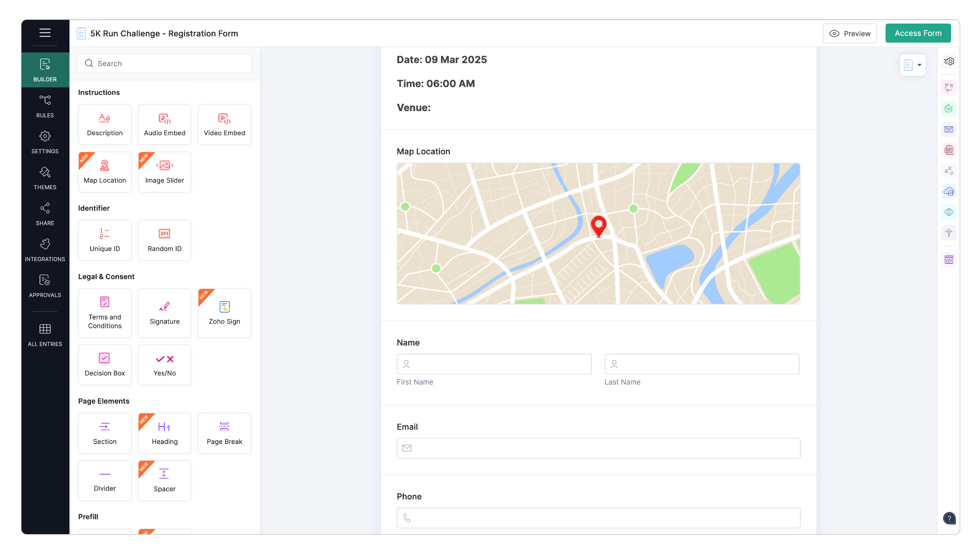
Task: Open the form view dropdown above the form
Action: coord(912,65)
